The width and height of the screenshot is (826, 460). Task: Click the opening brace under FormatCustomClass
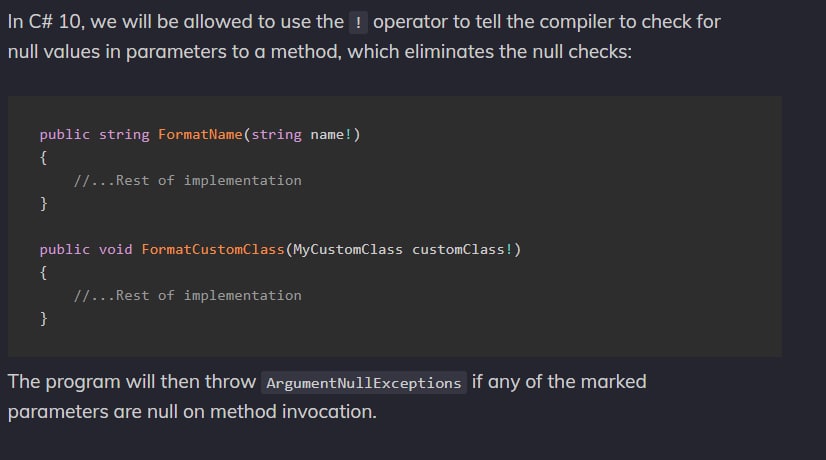tap(43, 272)
